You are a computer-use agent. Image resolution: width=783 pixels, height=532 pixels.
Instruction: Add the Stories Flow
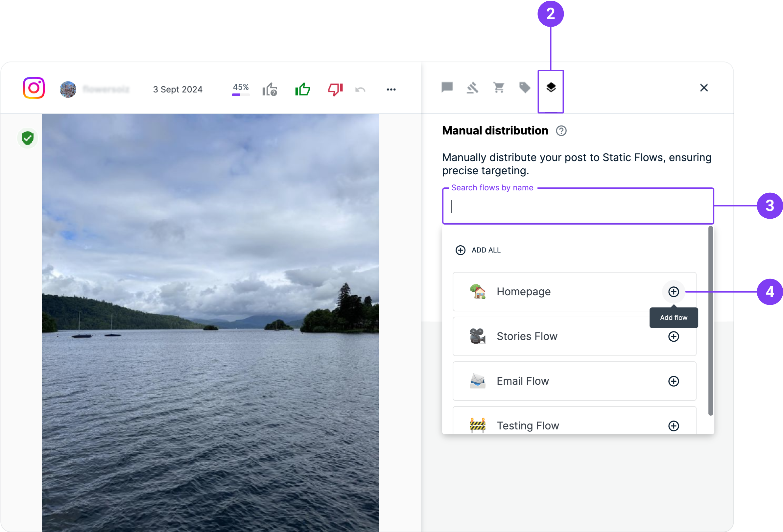(673, 336)
